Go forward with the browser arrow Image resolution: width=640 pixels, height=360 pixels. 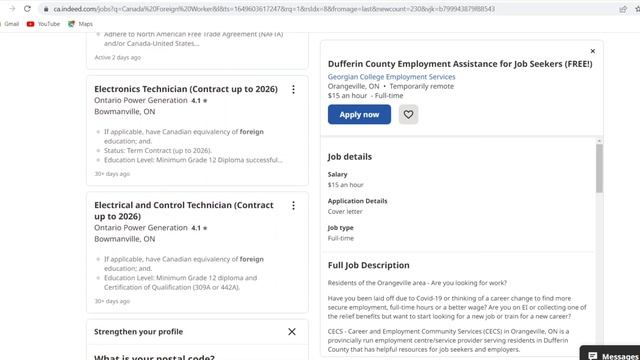(x=12, y=9)
